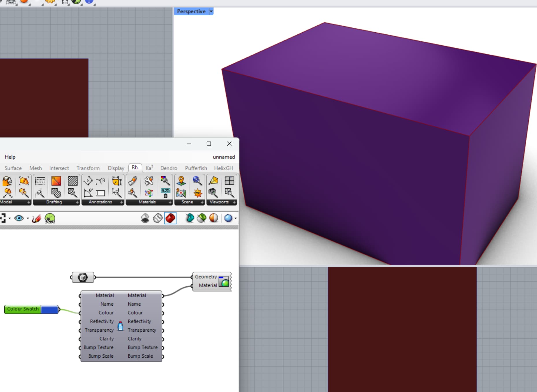Screen dimensions: 537x392
Task: Click the Pufferfish tab
Action: coord(196,168)
